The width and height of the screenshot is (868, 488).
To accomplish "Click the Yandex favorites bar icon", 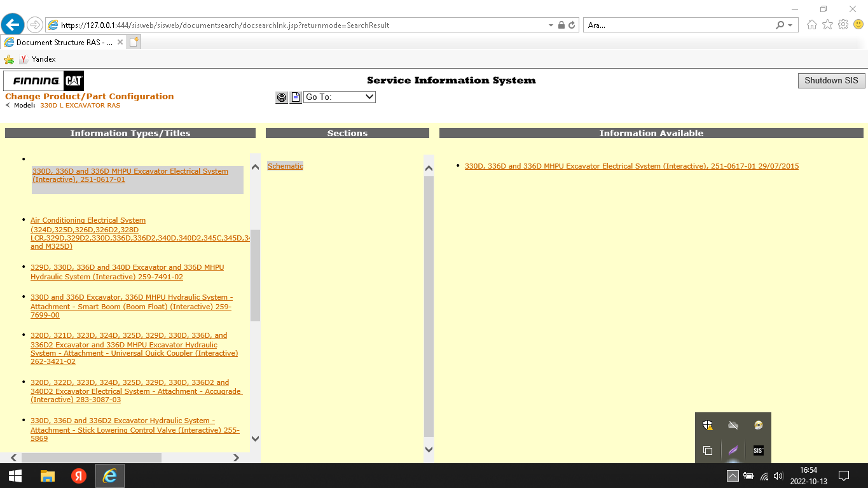I will (24, 59).
